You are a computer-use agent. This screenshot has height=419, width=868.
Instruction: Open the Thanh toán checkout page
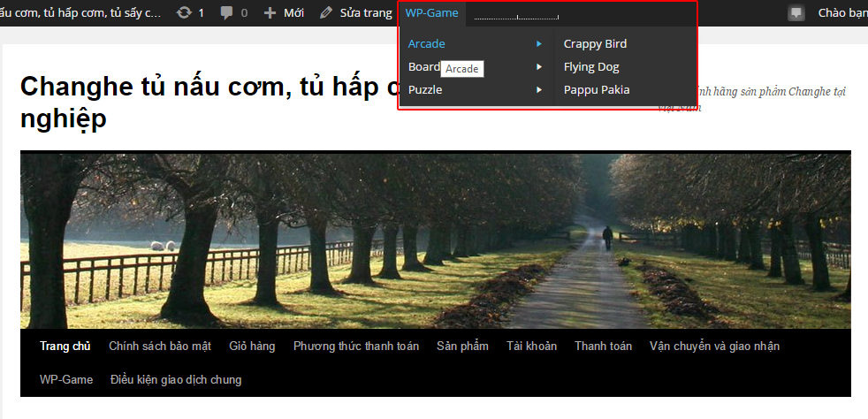coord(603,347)
